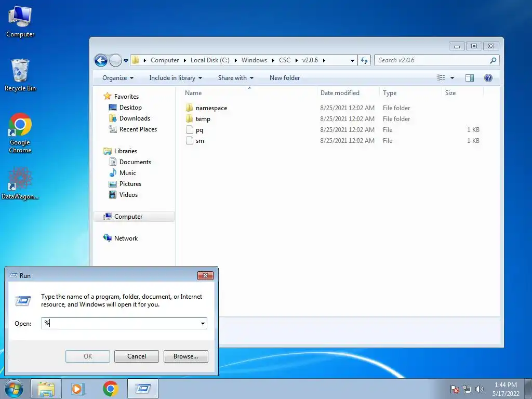Viewport: 532px width, 399px height.
Task: Select CSC breadcrumb segment
Action: tap(285, 60)
